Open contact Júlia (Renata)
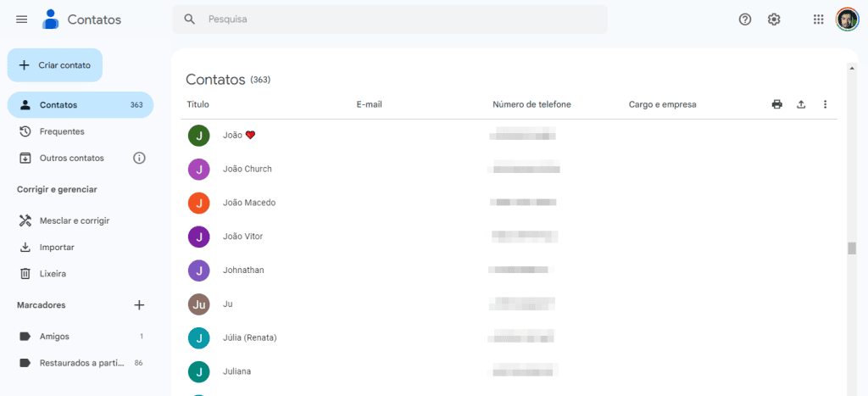The height and width of the screenshot is (396, 868). (x=249, y=338)
